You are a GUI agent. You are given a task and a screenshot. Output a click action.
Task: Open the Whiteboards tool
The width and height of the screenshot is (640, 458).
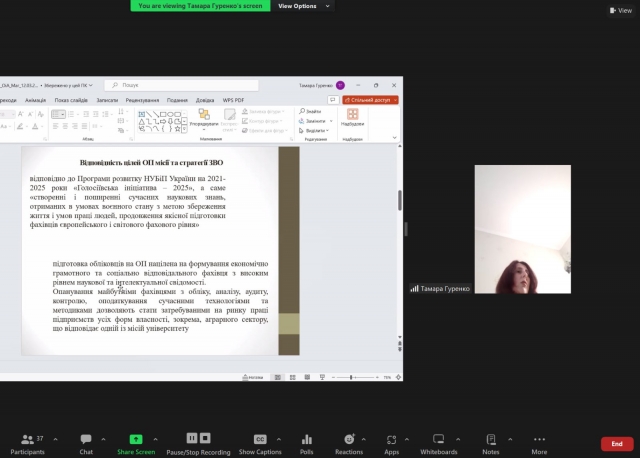click(439, 439)
